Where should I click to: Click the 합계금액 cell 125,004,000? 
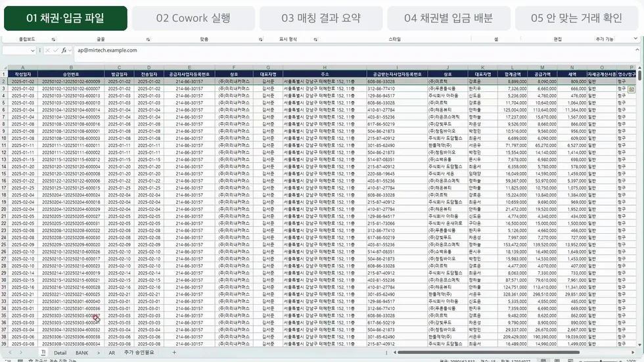pos(512,110)
